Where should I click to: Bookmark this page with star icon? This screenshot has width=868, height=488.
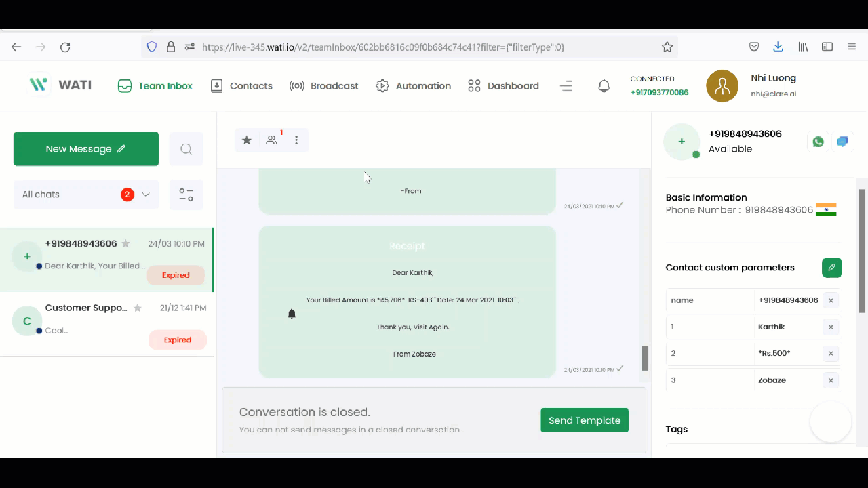(x=667, y=47)
